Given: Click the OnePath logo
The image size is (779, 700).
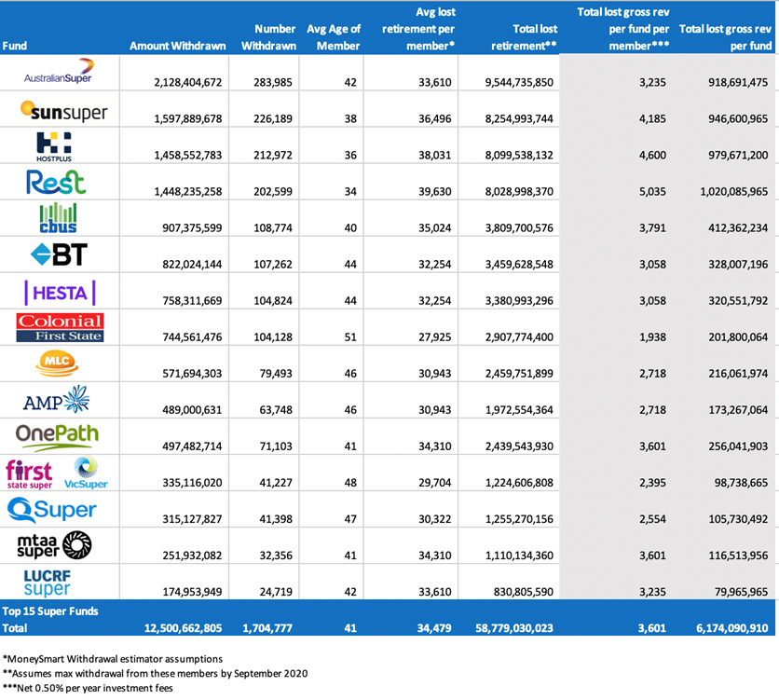Looking at the screenshot, I should [x=57, y=437].
